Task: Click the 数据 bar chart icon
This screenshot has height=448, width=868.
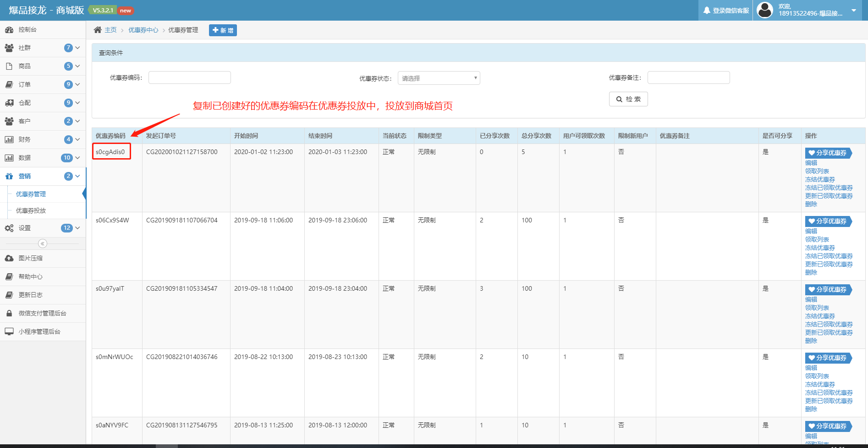Action: click(x=9, y=158)
